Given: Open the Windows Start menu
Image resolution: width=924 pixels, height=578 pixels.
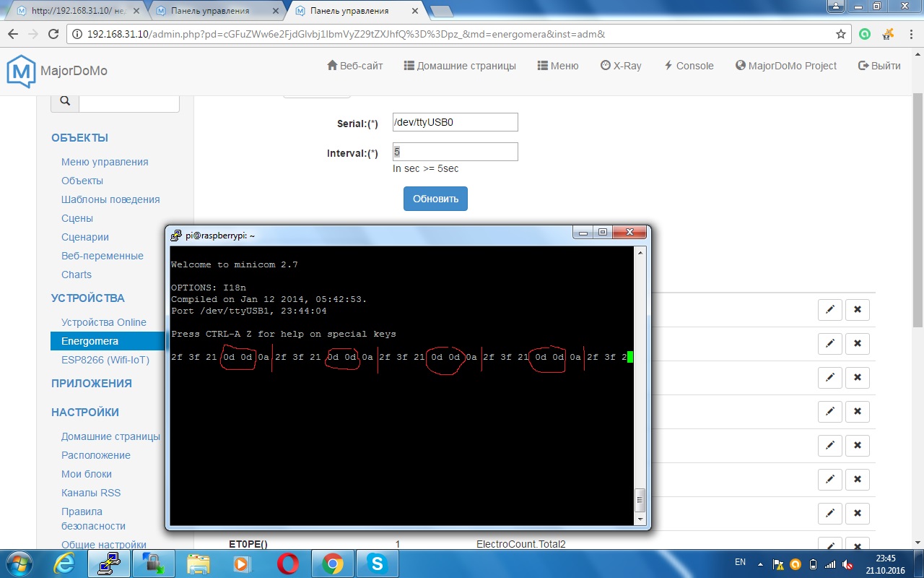Looking at the screenshot, I should [x=18, y=563].
